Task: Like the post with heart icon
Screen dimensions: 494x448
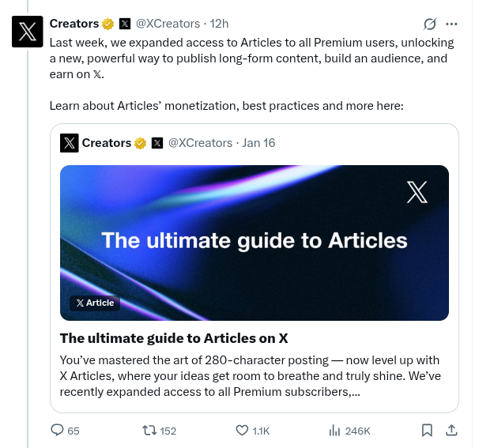Action: pos(243,431)
